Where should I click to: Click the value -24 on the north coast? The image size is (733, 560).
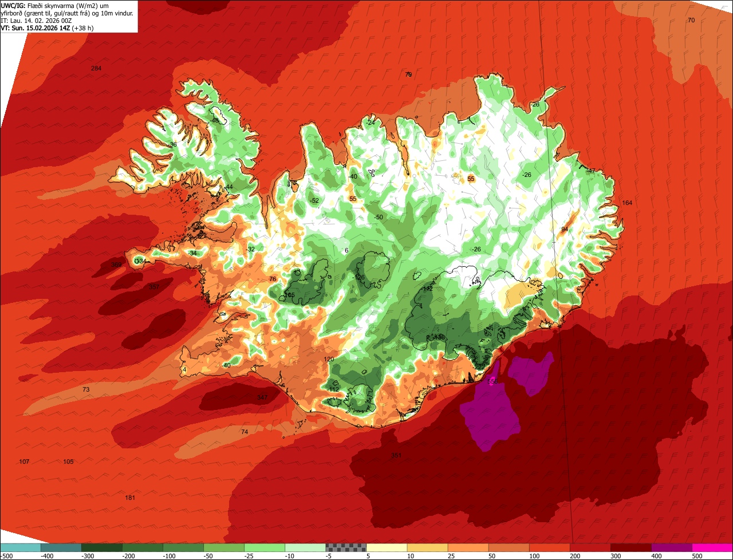tap(371, 123)
